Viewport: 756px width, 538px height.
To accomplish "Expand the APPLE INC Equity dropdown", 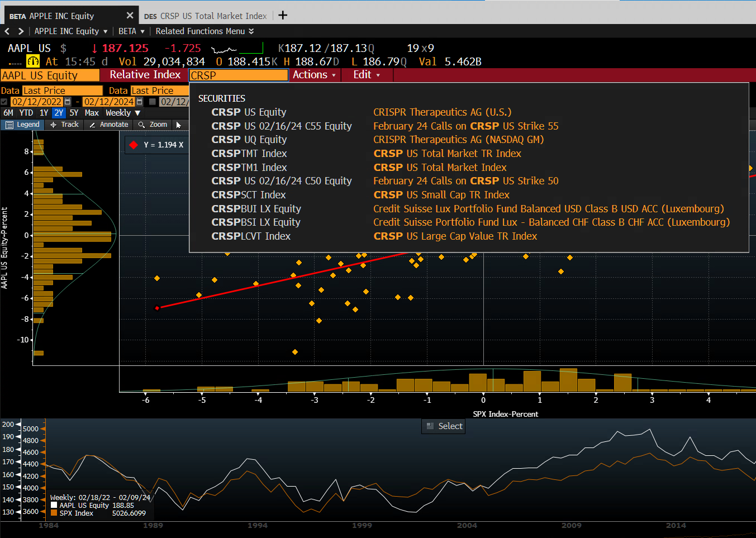I will tap(71, 31).
